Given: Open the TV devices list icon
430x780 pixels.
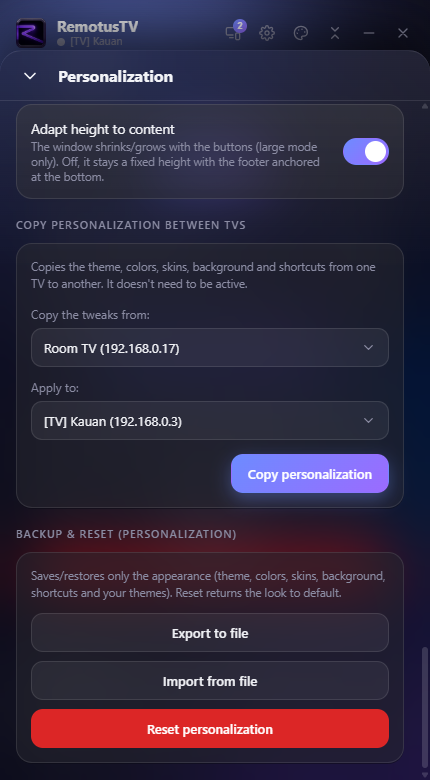Looking at the screenshot, I should [234, 32].
